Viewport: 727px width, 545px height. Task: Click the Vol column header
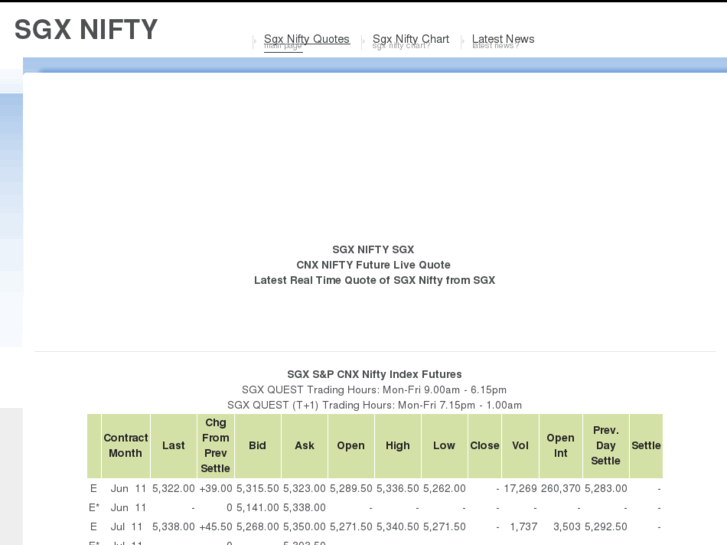click(520, 445)
